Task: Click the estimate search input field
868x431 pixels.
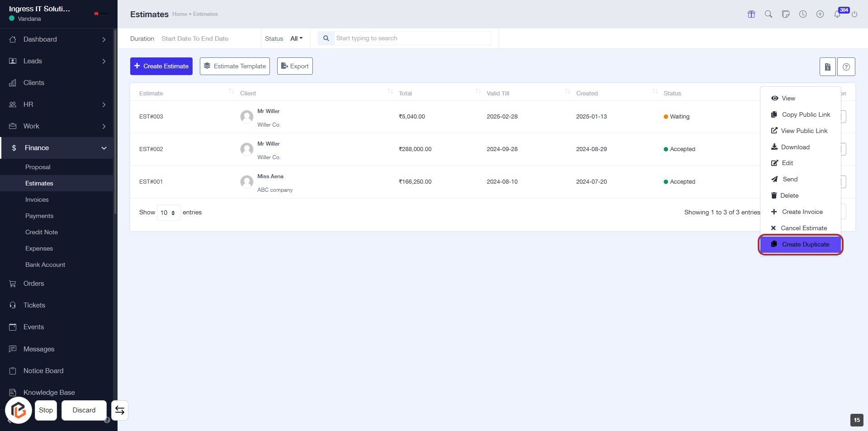Action: click(411, 38)
